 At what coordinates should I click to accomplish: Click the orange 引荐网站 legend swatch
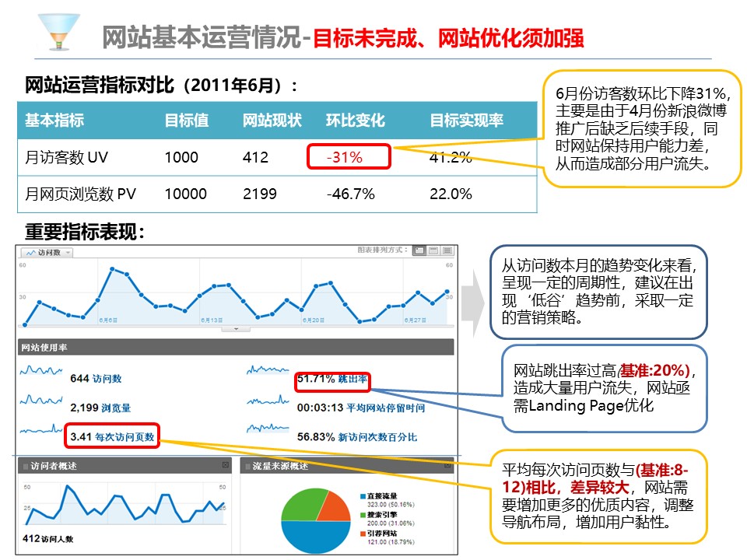coord(363,534)
